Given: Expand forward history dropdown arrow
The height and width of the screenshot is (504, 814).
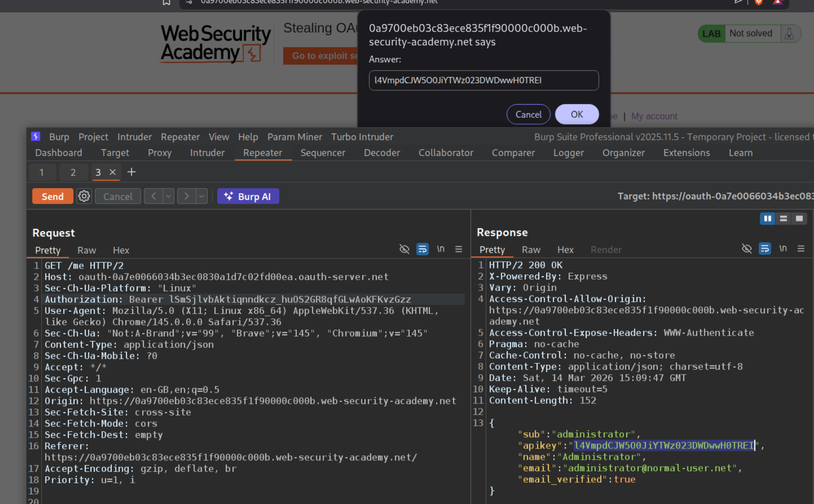Looking at the screenshot, I should click(202, 196).
